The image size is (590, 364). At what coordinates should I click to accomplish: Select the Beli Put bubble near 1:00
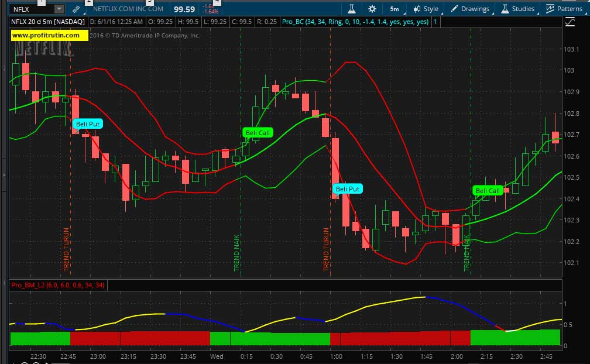pyautogui.click(x=347, y=189)
